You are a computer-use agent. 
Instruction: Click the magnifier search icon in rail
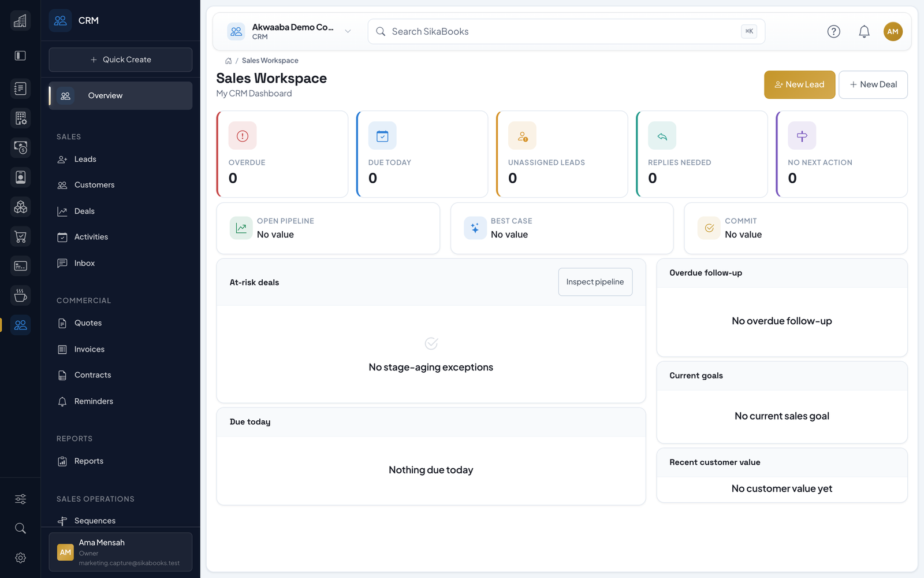tap(20, 528)
